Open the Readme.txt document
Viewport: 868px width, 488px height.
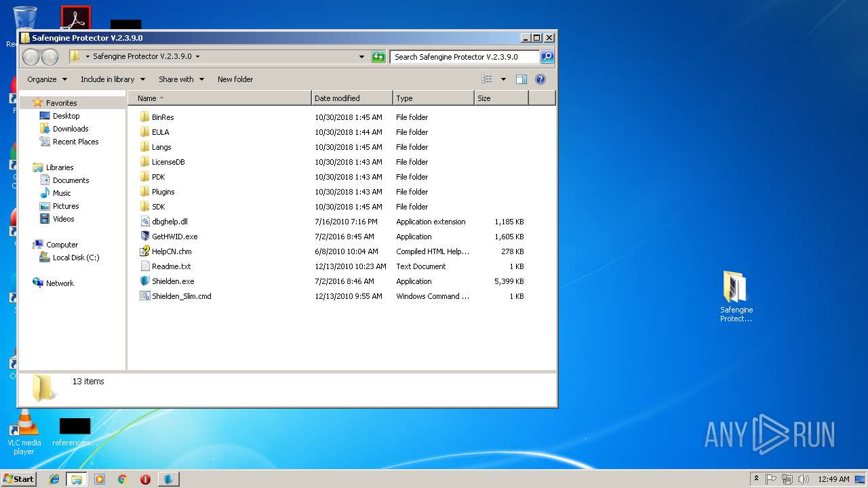(x=171, y=266)
